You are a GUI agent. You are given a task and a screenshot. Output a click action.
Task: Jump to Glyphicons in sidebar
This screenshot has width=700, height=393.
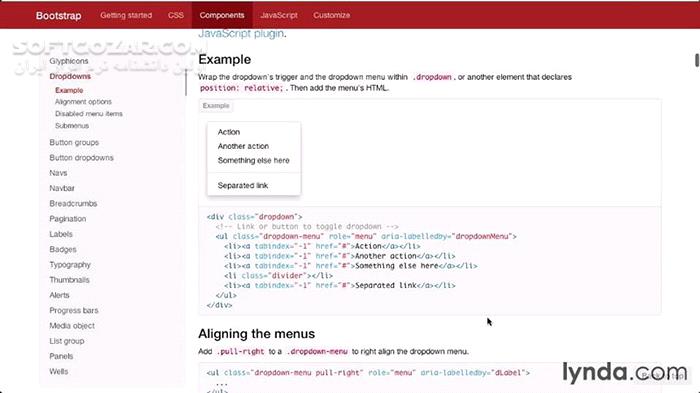point(69,61)
